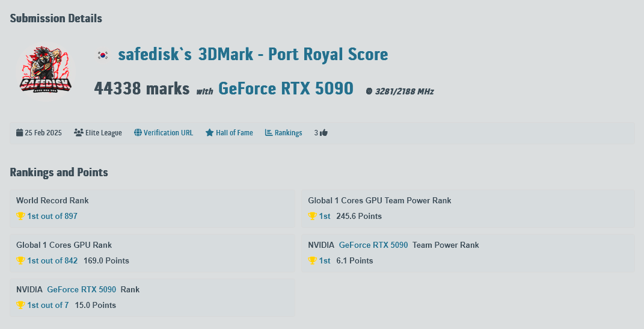Image resolution: width=644 pixels, height=329 pixels.
Task: Click the safedisk avatar logo
Action: pyautogui.click(x=46, y=72)
